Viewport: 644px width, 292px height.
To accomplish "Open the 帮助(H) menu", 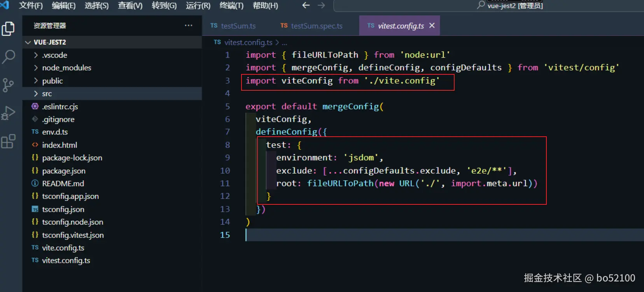I will (265, 5).
